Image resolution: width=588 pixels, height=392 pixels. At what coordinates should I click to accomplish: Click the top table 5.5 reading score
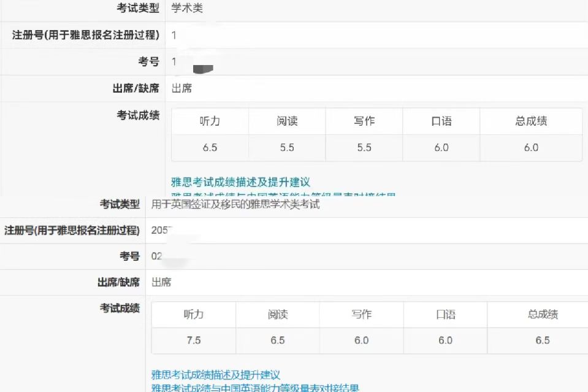(287, 148)
